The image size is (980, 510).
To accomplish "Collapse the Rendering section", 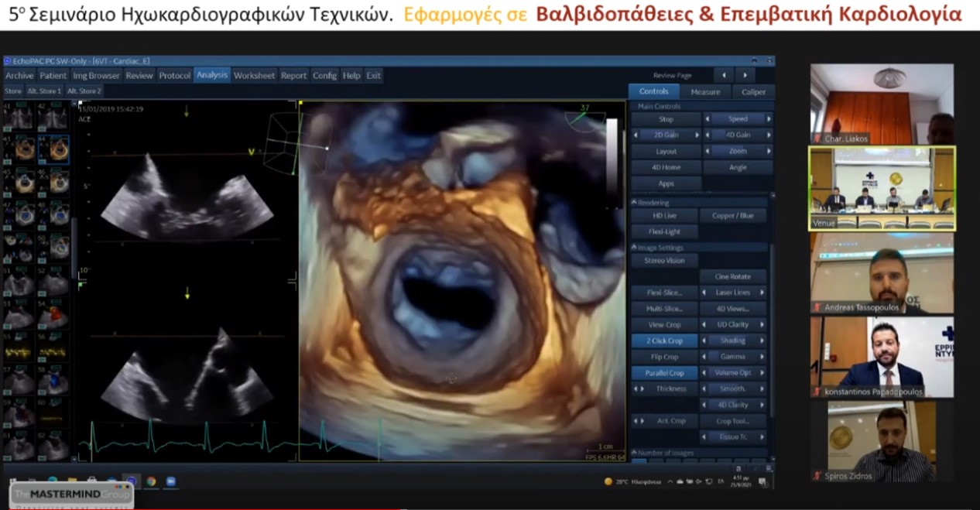I will [x=634, y=204].
